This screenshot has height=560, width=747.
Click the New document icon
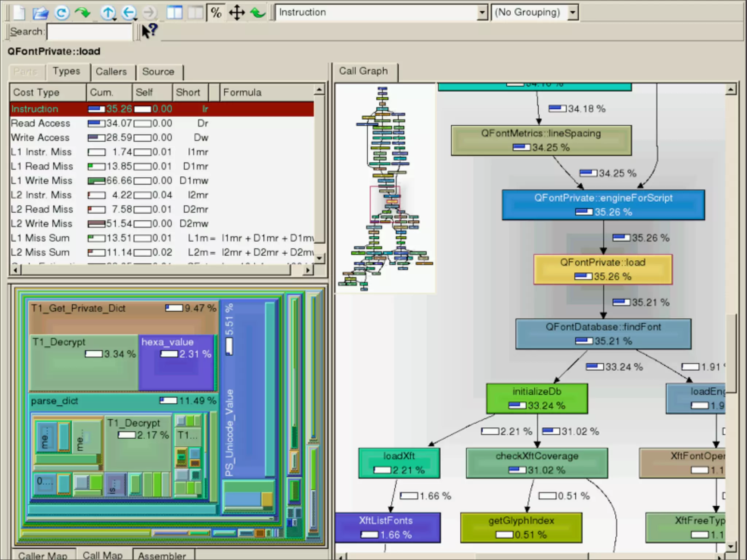pyautogui.click(x=19, y=13)
